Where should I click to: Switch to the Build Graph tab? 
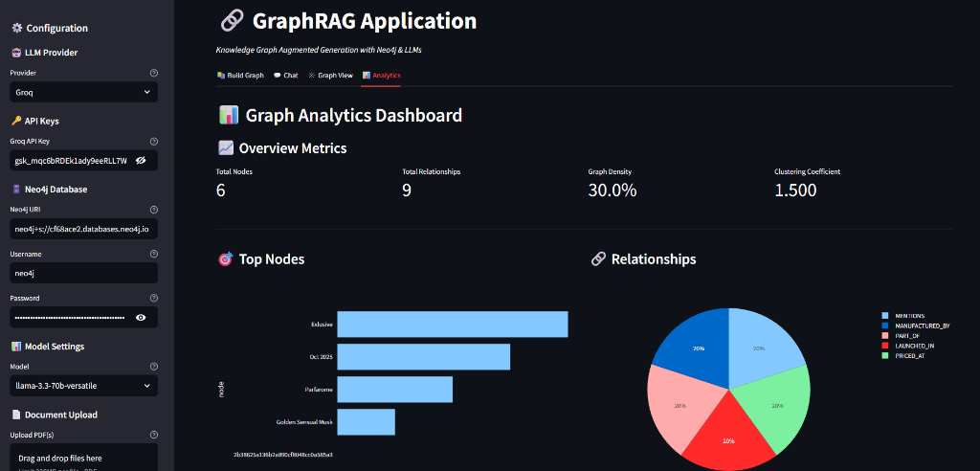click(x=240, y=75)
